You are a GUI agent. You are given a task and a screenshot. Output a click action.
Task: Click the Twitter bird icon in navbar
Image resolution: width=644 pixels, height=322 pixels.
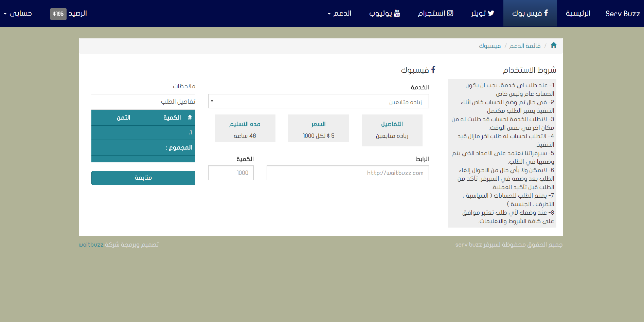tap(491, 13)
